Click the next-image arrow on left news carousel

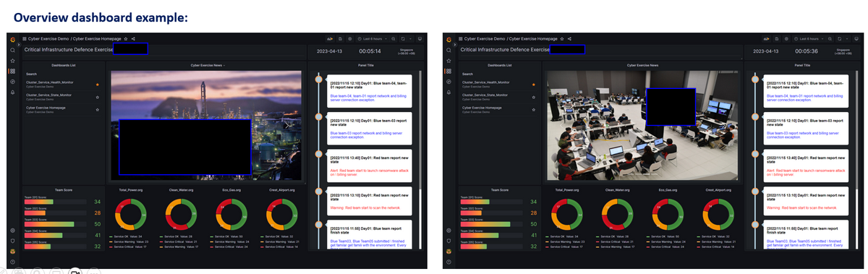[x=287, y=125]
